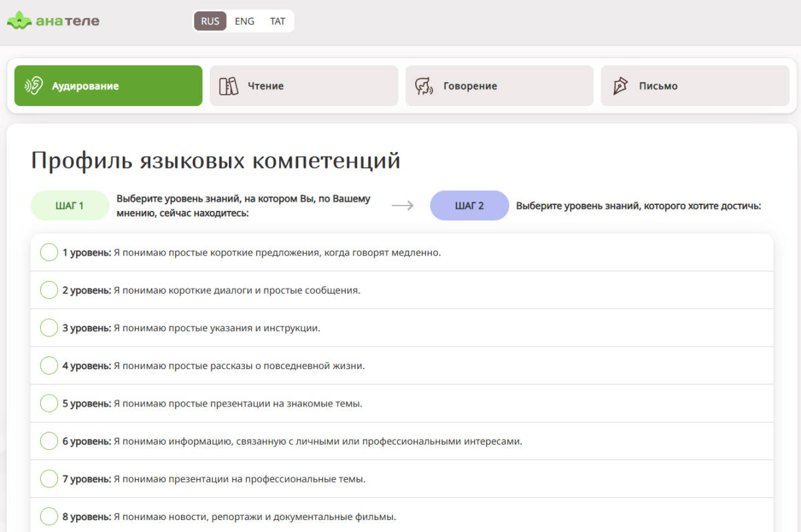Click the books icon next to Чтение
The height and width of the screenshot is (532, 801).
point(229,85)
